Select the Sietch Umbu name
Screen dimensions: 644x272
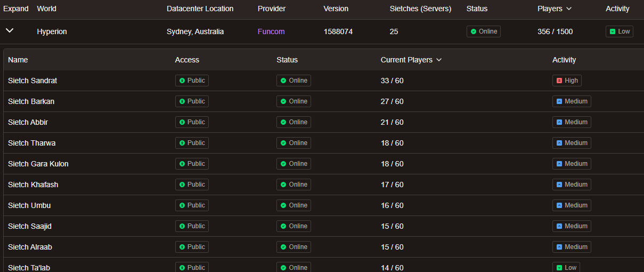click(29, 205)
